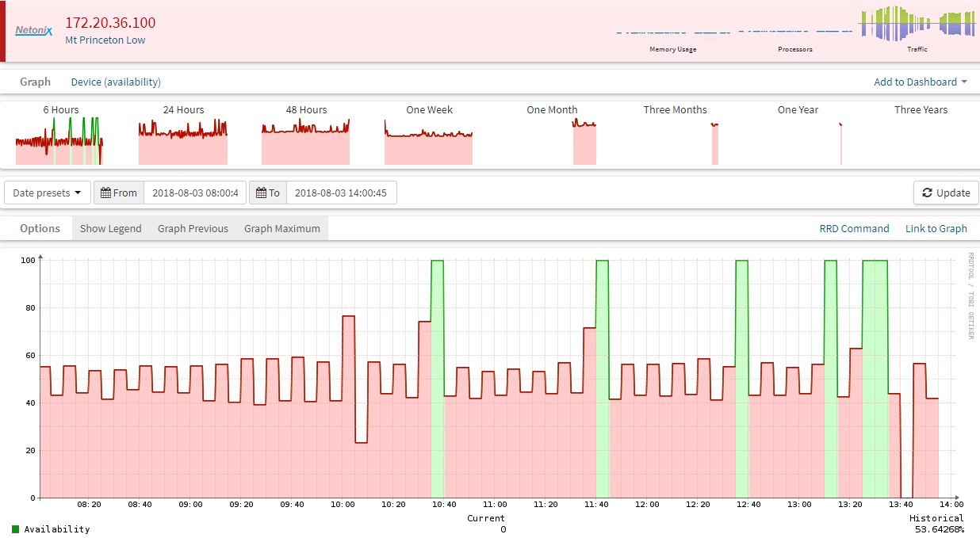Click the Update refresh button
The height and width of the screenshot is (538, 980).
point(946,193)
